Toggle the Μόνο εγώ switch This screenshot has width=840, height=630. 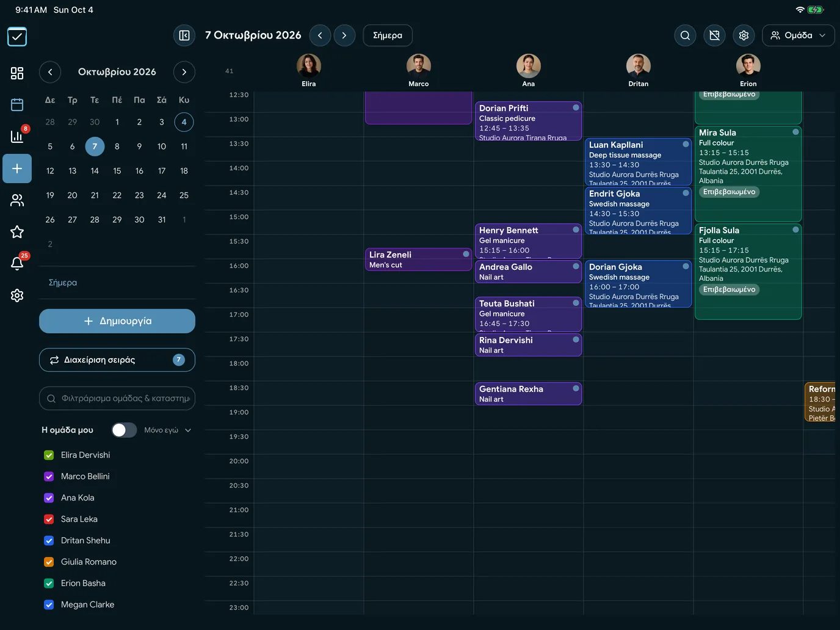pyautogui.click(x=124, y=430)
